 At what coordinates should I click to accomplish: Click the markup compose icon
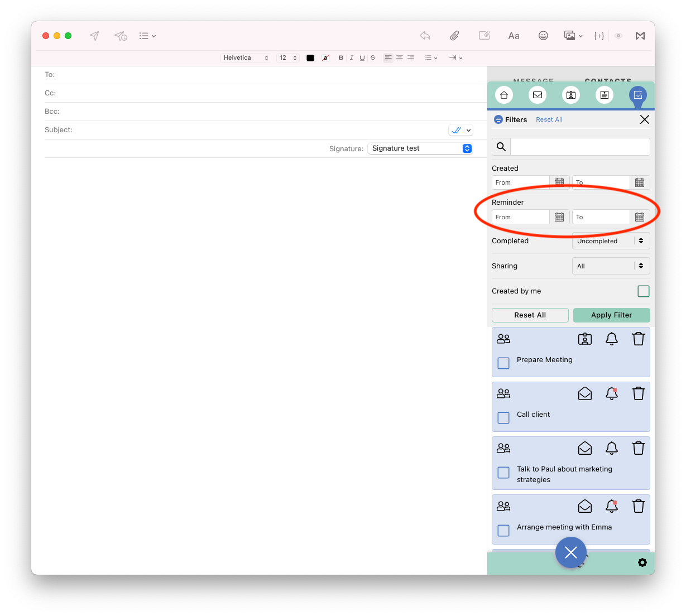pos(484,36)
